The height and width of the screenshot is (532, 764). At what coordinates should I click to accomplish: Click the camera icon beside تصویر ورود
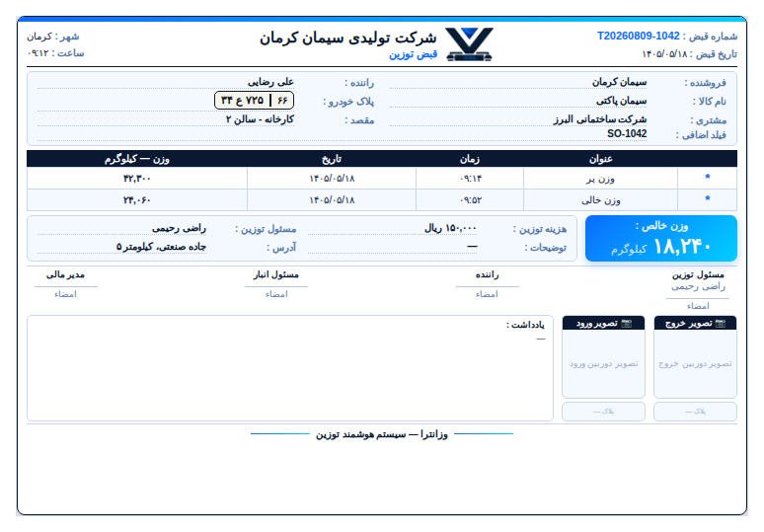point(627,324)
